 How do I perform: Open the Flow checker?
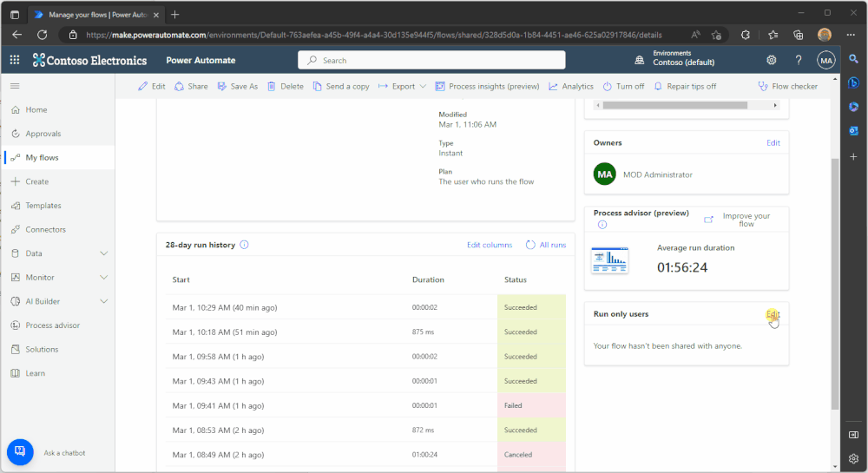click(x=788, y=86)
